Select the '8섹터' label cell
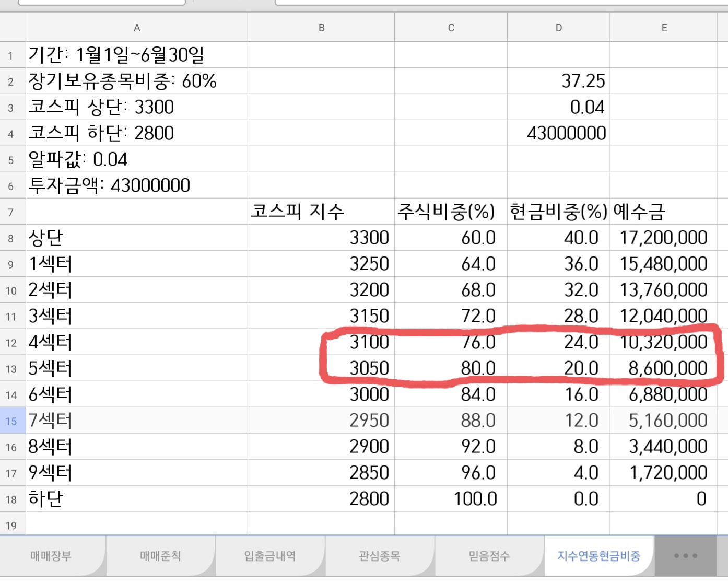This screenshot has height=583, width=728. 137,447
